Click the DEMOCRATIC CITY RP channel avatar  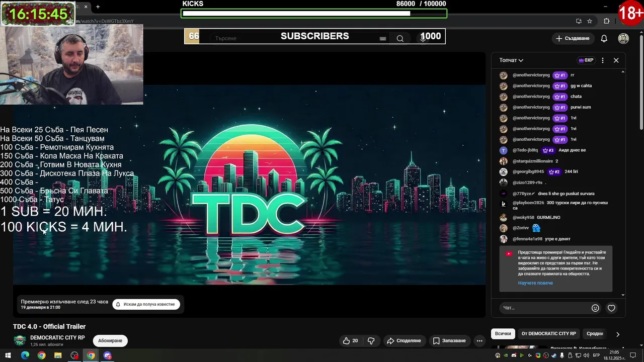click(20, 340)
